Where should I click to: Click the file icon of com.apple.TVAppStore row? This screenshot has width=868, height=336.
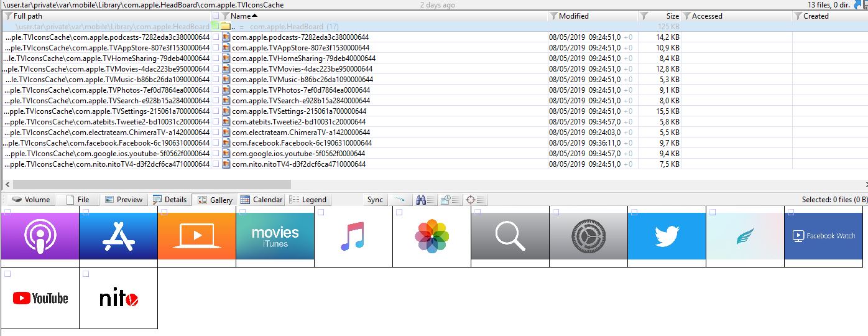226,48
